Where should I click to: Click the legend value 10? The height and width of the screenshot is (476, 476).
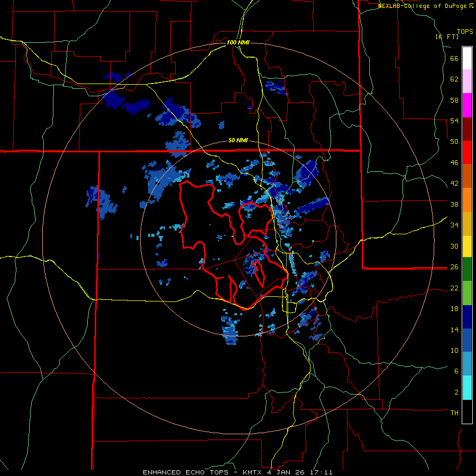point(454,350)
